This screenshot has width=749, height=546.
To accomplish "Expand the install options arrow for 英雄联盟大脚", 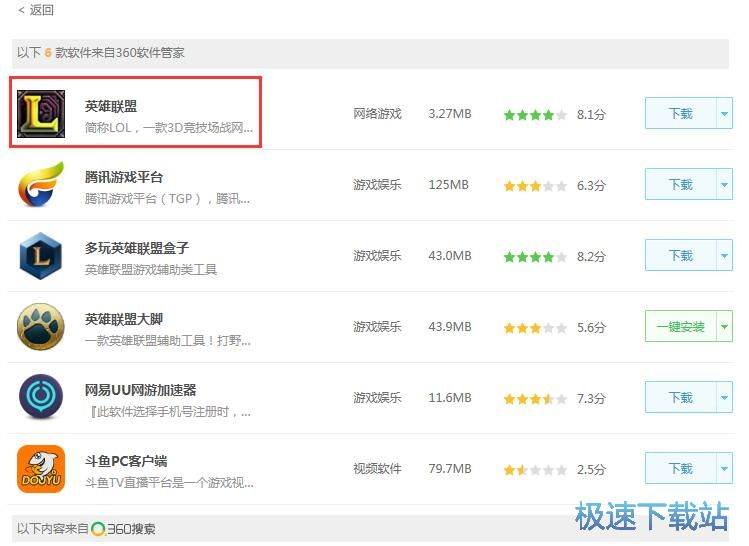I will coord(725,327).
